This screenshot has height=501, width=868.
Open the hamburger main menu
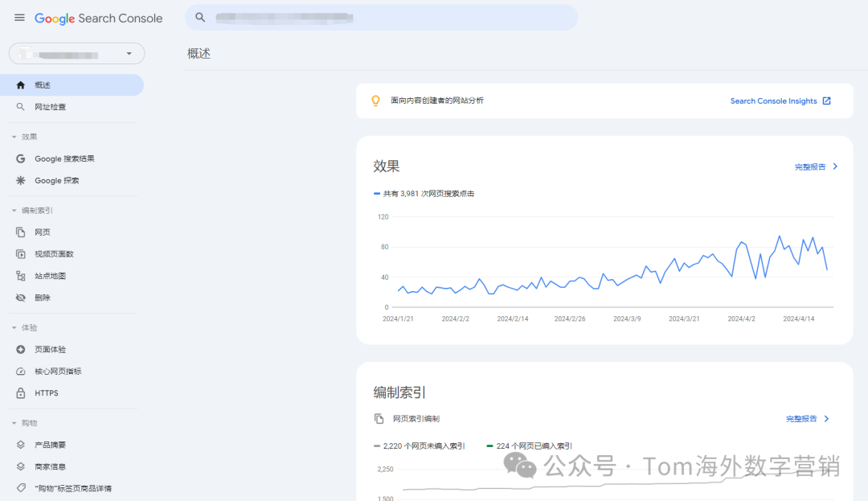click(19, 18)
